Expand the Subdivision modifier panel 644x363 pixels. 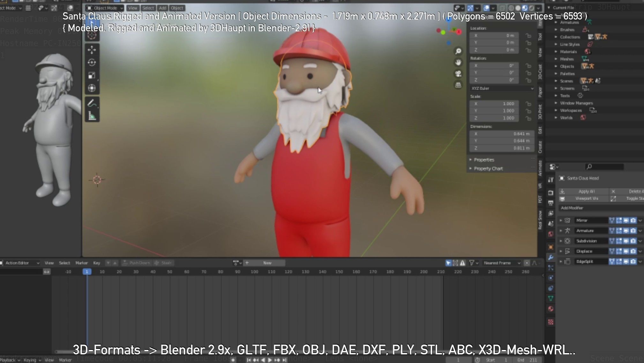[x=561, y=241]
